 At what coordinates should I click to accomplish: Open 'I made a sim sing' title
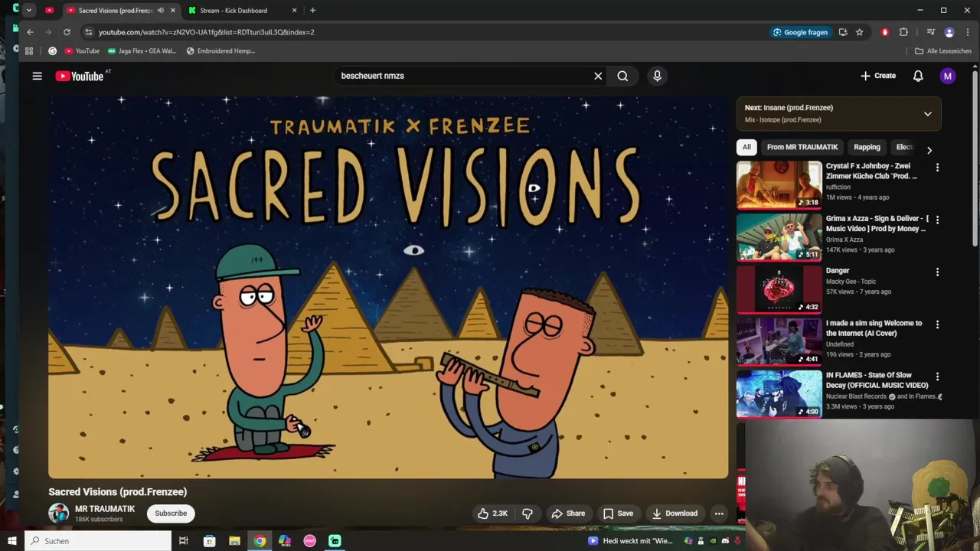pyautogui.click(x=874, y=328)
